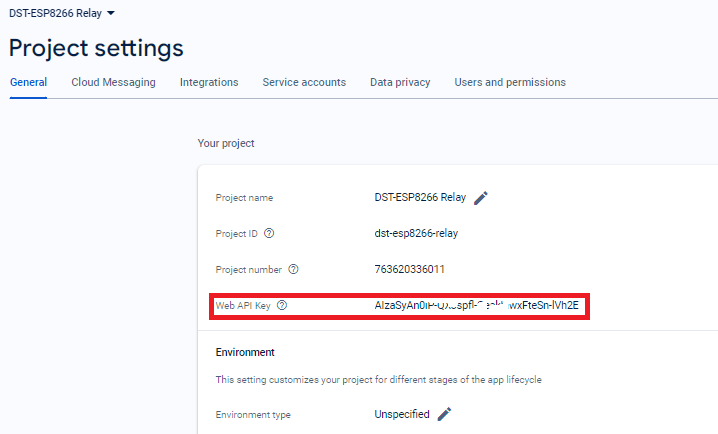Click the Web API Key value
718x434 pixels.
478,305
